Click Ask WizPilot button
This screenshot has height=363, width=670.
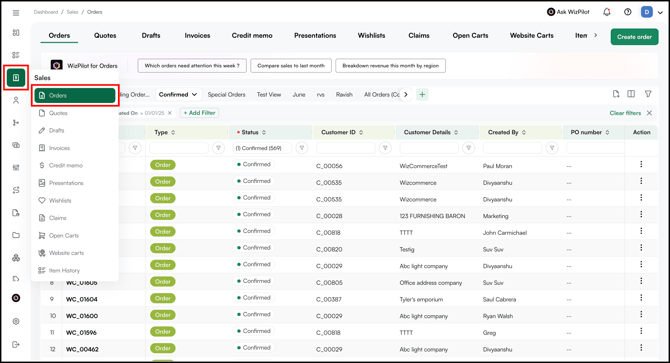click(568, 12)
